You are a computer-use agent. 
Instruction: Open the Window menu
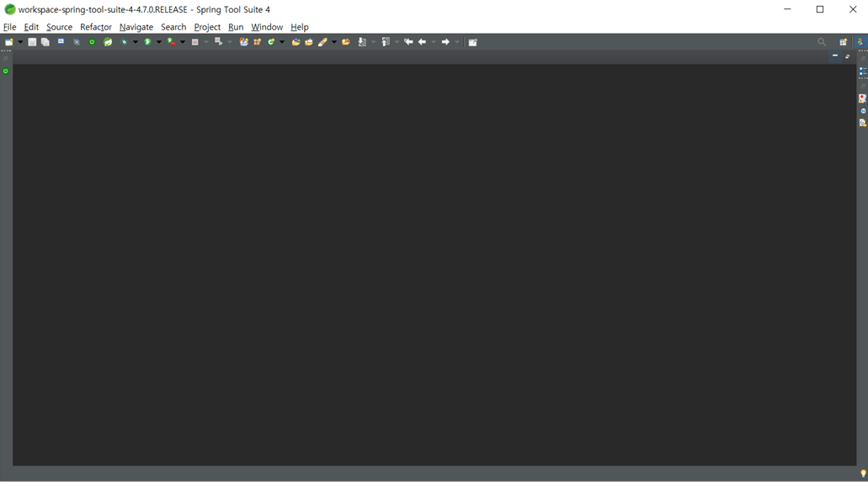pyautogui.click(x=267, y=27)
